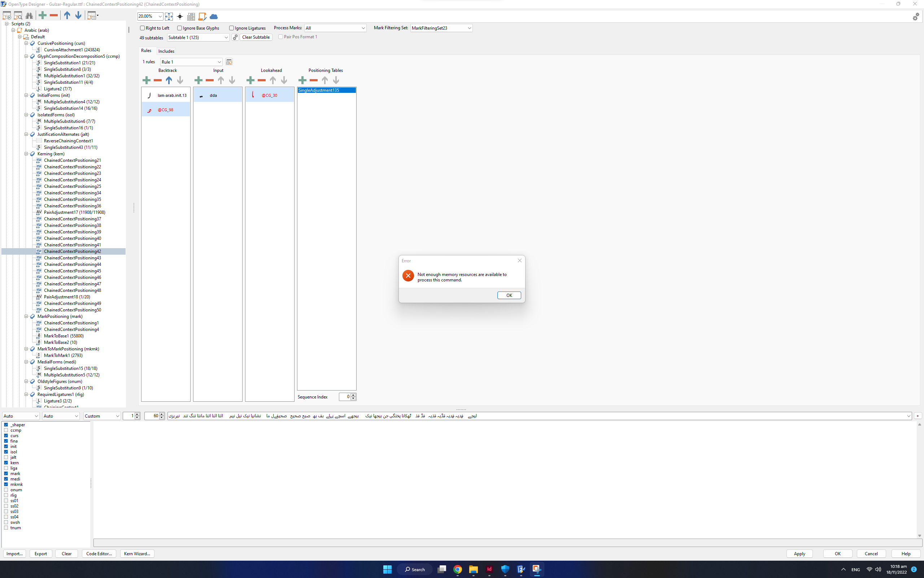
Task: Add an Input glyph with green plus
Action: (x=198, y=80)
